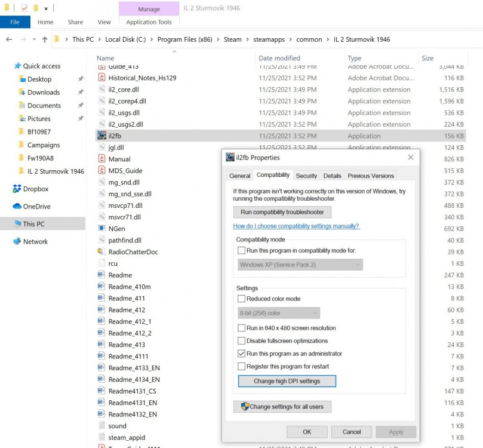Viewport: 483px width, 448px height.
Task: Click Run compatibility troubleshooter
Action: pos(282,212)
